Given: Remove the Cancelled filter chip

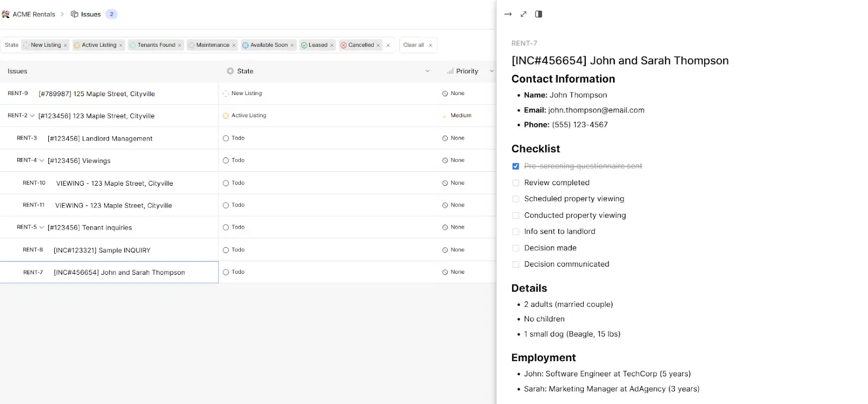Looking at the screenshot, I should pyautogui.click(x=378, y=45).
